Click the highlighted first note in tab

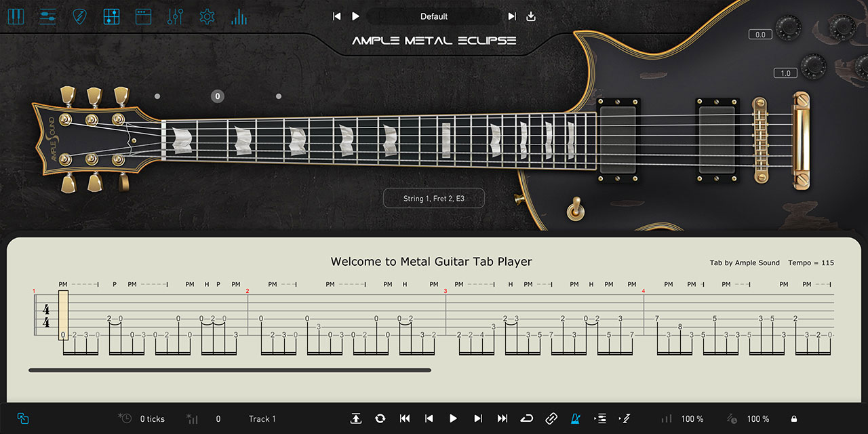point(63,315)
